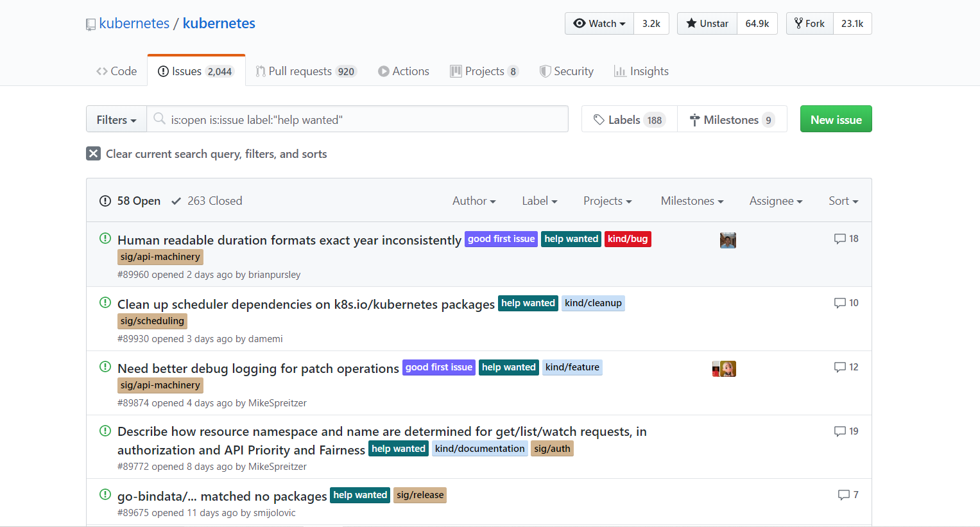The width and height of the screenshot is (980, 527).
Task: Expand the Milestones filter dropdown in list header
Action: (692, 201)
